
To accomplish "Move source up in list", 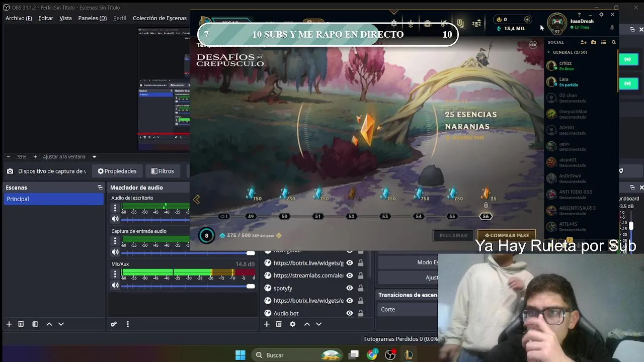I will (307, 324).
